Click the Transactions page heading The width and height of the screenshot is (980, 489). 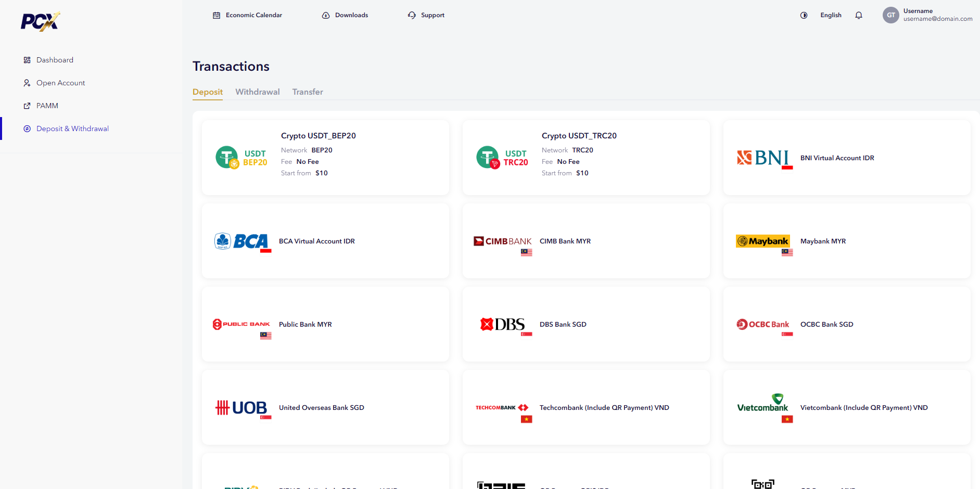[x=231, y=67]
